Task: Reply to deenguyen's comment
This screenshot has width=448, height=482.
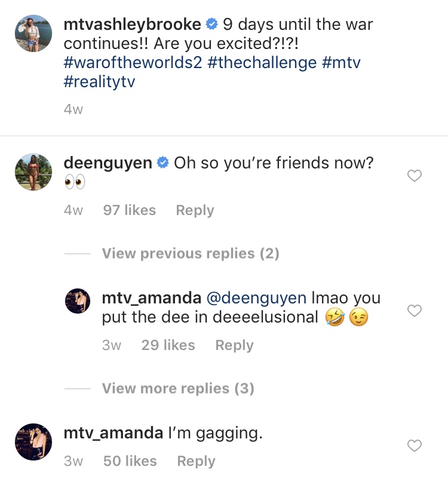Action: 195,211
